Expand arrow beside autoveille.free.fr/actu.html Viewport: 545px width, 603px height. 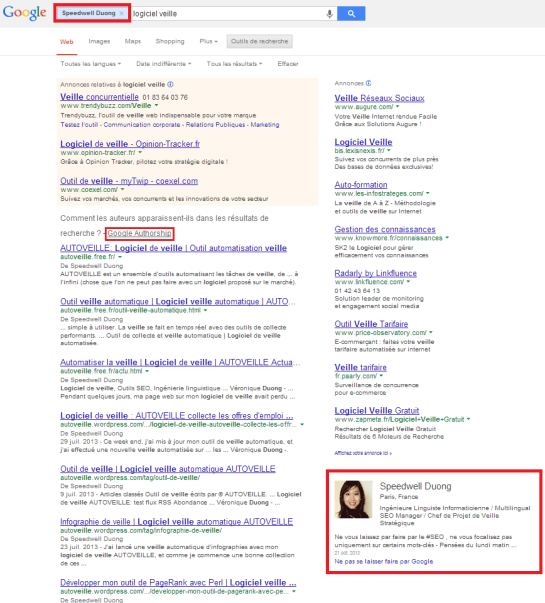[147, 371]
